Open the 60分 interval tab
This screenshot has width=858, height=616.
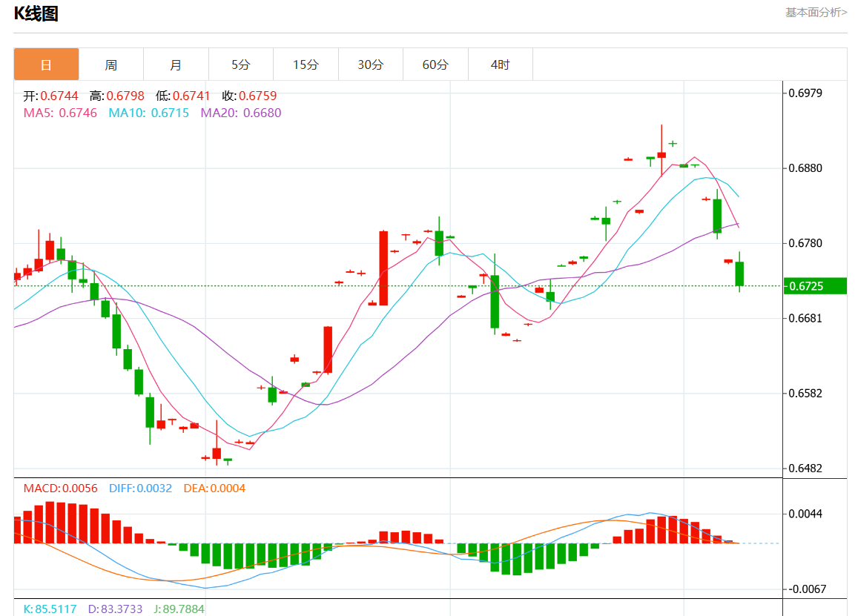coord(435,64)
